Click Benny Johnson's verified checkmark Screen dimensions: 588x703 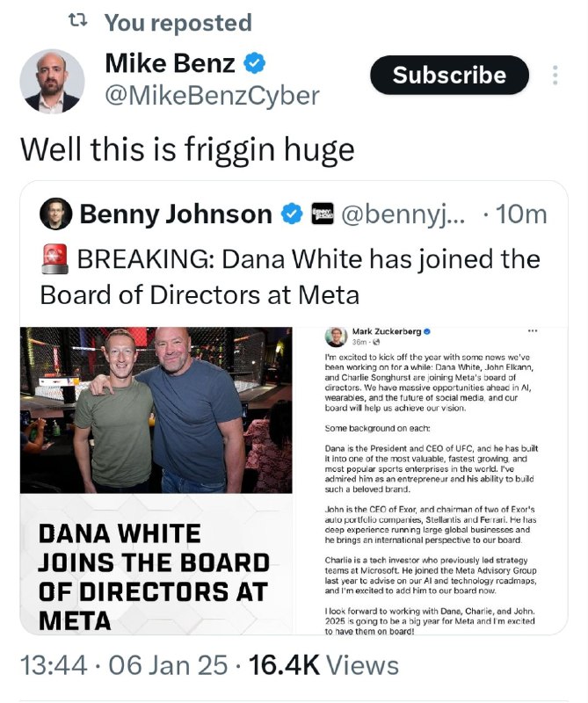coord(292,214)
